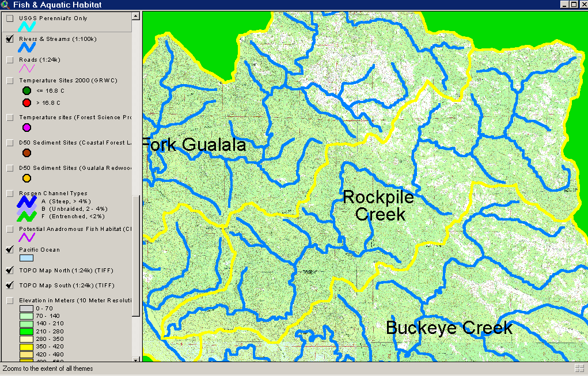Click the dark blue Rosgen type A symbol

[27, 202]
